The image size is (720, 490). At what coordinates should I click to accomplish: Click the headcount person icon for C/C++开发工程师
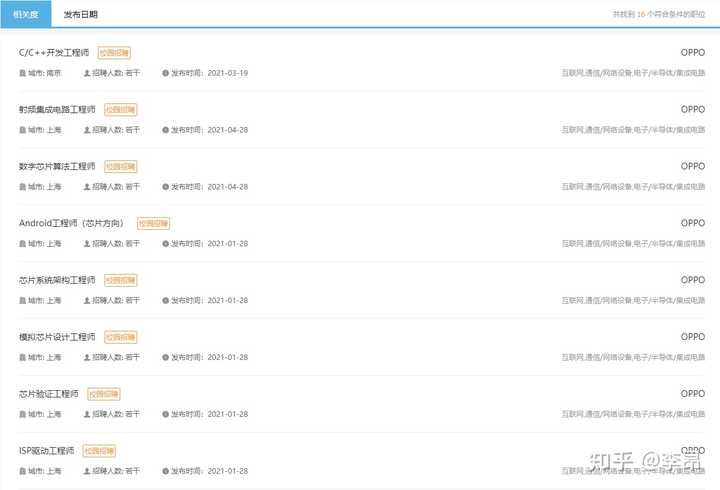(87, 73)
